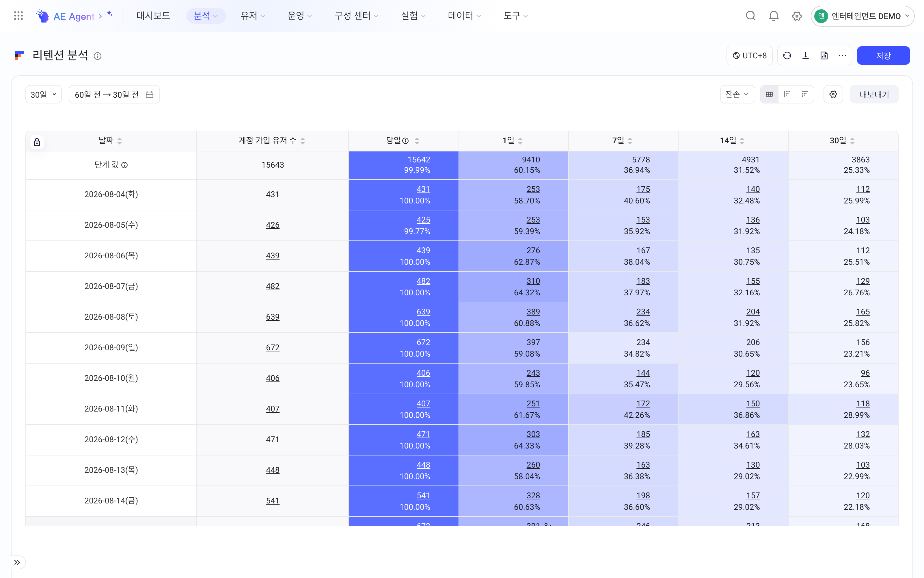This screenshot has width=924, height=578.
Task: Click the refresh icon in report toolbar
Action: (787, 55)
